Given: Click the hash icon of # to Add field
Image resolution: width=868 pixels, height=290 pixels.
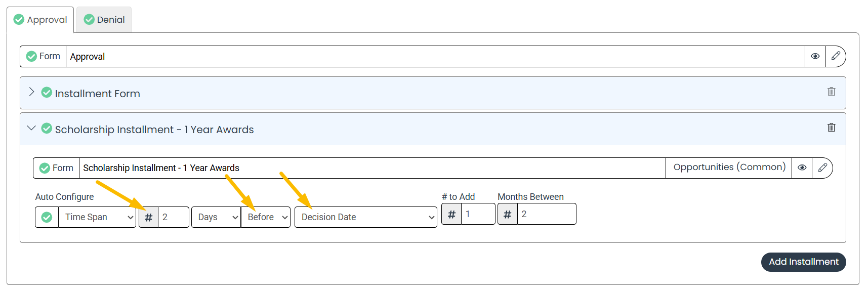Looking at the screenshot, I should [451, 214].
